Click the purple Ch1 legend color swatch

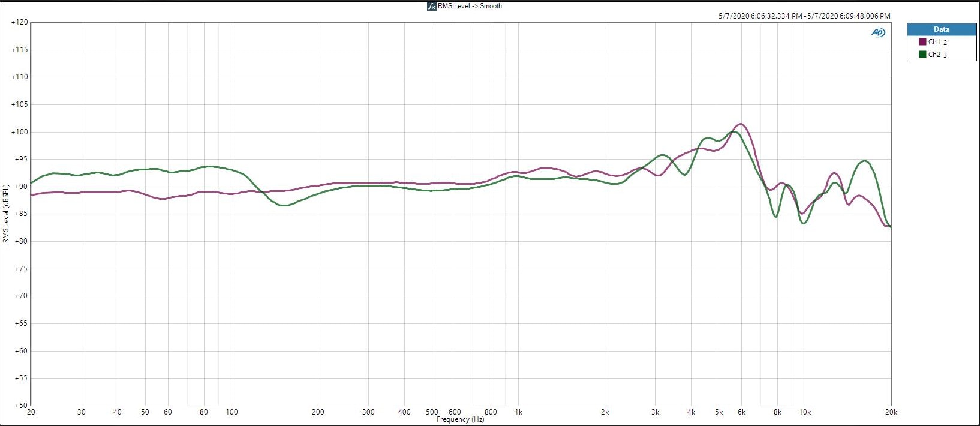click(922, 42)
